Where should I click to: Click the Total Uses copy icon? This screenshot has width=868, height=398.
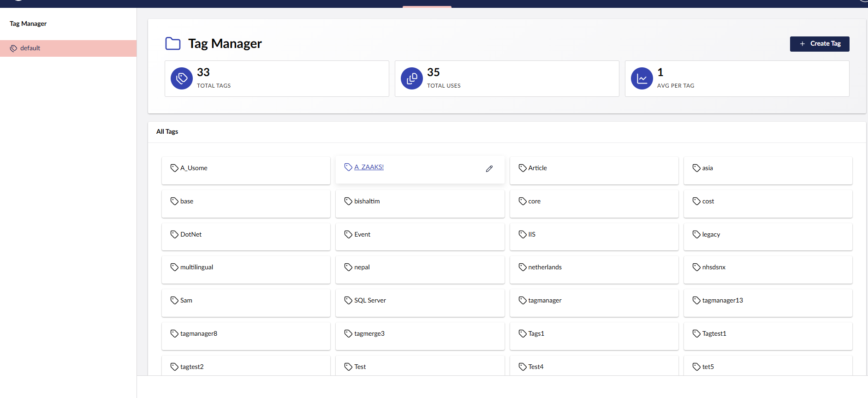(x=412, y=78)
